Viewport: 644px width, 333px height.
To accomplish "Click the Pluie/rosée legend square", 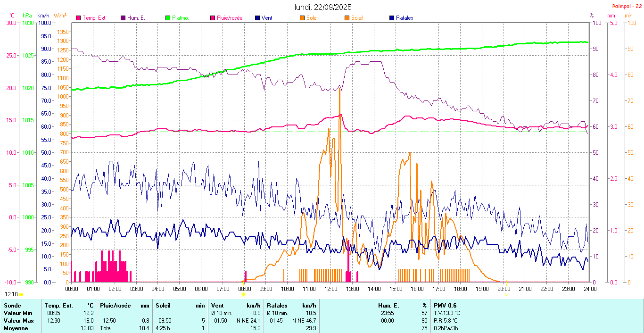I will pos(213,18).
